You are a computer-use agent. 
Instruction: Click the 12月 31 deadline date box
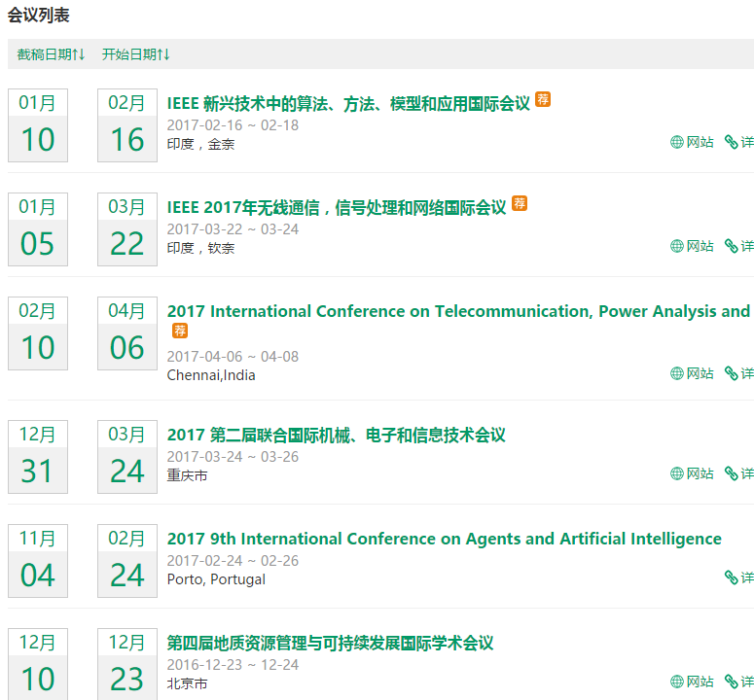[38, 457]
